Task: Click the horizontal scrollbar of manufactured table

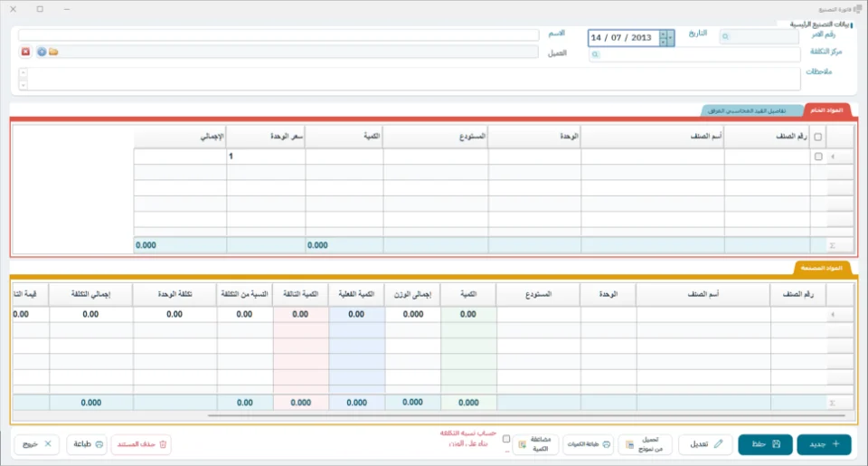Action: coord(526,415)
